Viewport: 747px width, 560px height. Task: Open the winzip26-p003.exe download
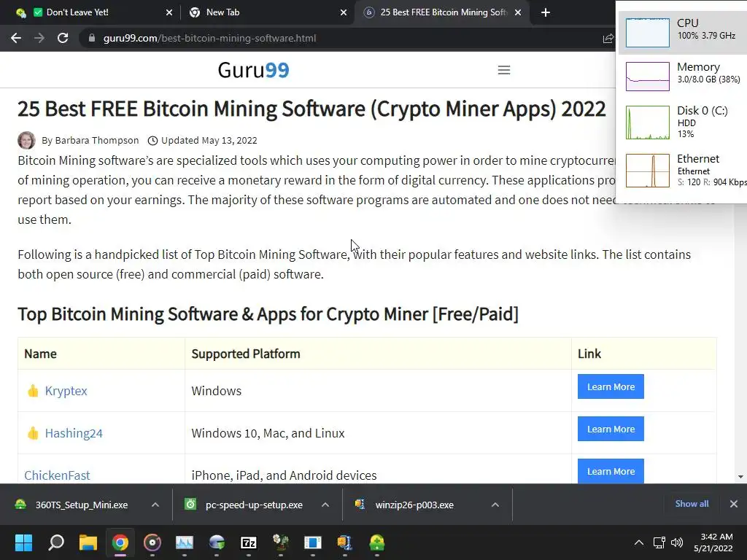(x=414, y=505)
